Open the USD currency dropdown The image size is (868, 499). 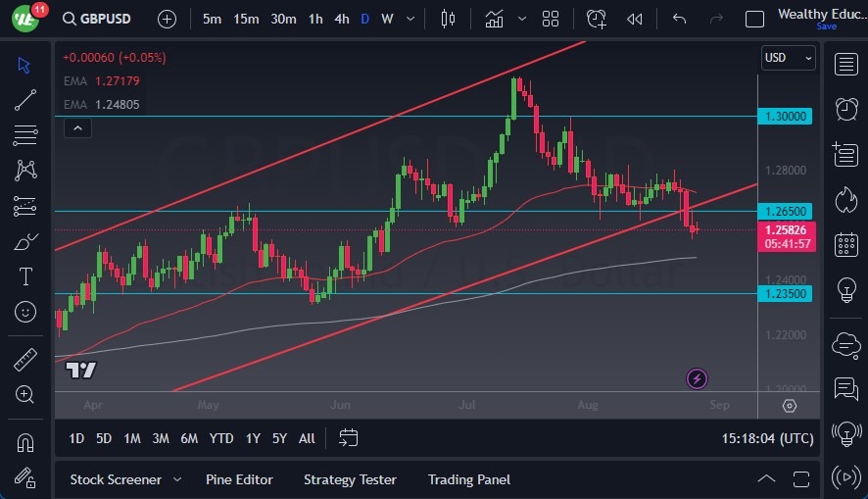pyautogui.click(x=788, y=58)
